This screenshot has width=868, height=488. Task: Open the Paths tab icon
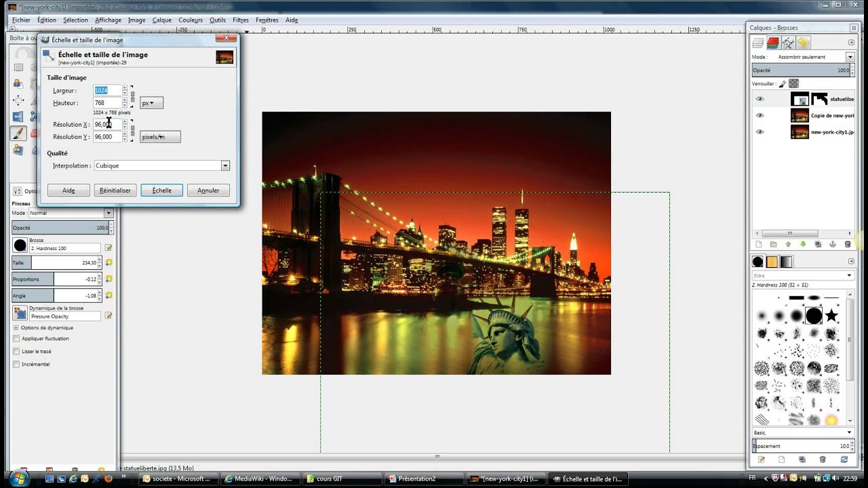click(788, 43)
